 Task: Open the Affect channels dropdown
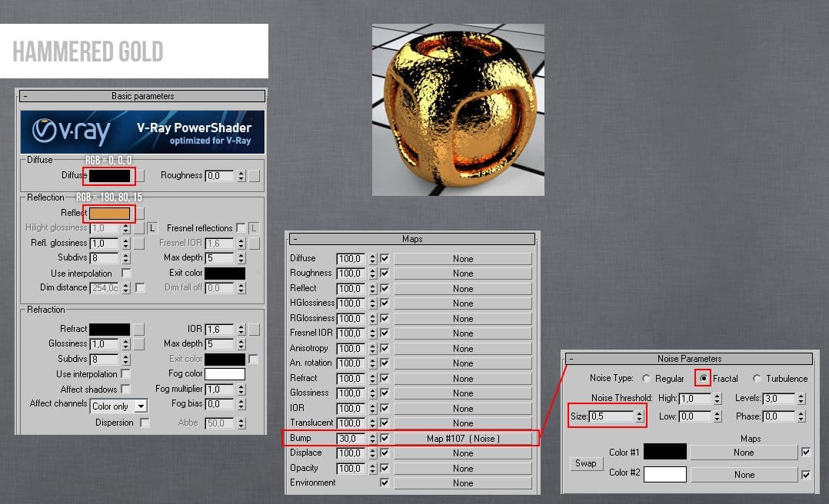(141, 406)
